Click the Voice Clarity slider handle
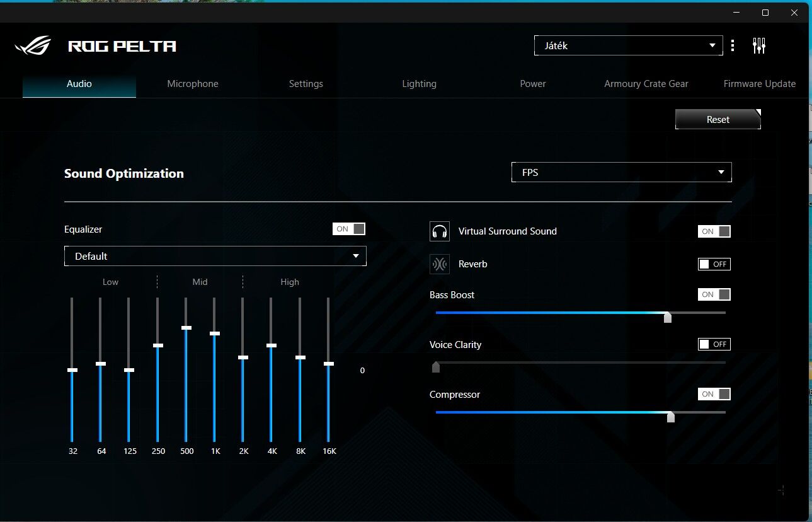 pyautogui.click(x=436, y=367)
